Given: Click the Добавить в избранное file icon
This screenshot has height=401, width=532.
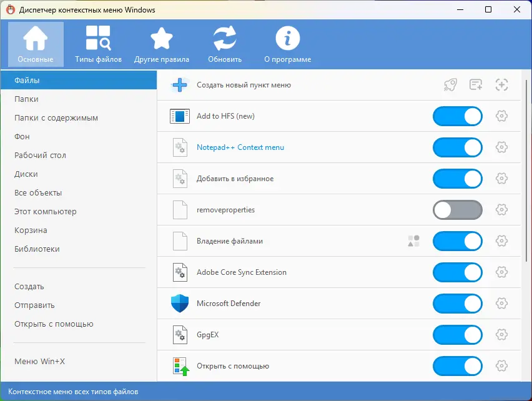Looking at the screenshot, I should (x=180, y=179).
